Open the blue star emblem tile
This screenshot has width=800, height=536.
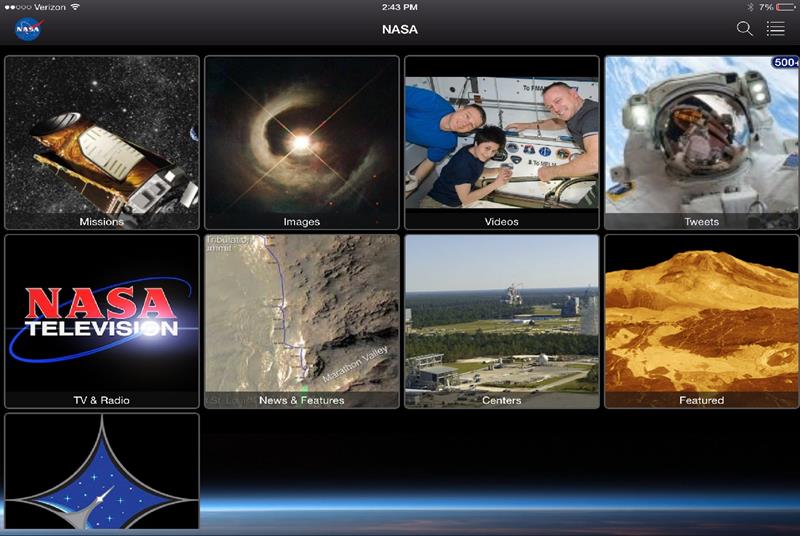pyautogui.click(x=102, y=471)
